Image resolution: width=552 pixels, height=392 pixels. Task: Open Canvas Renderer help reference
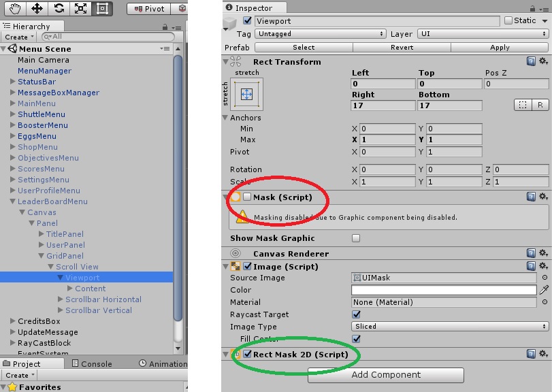pos(531,252)
